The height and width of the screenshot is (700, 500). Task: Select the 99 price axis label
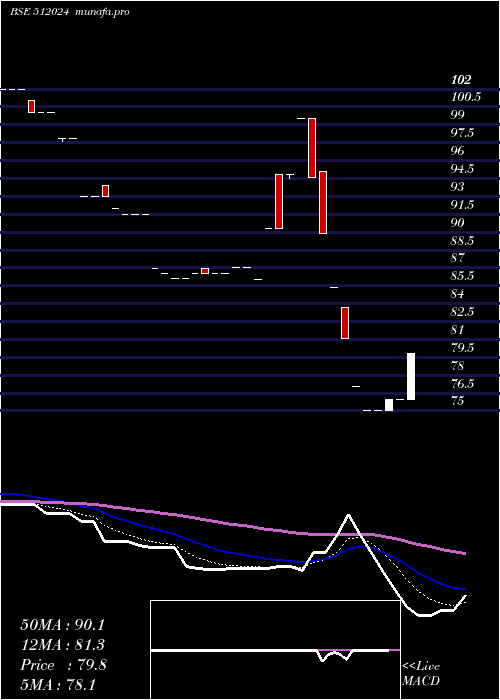click(458, 114)
